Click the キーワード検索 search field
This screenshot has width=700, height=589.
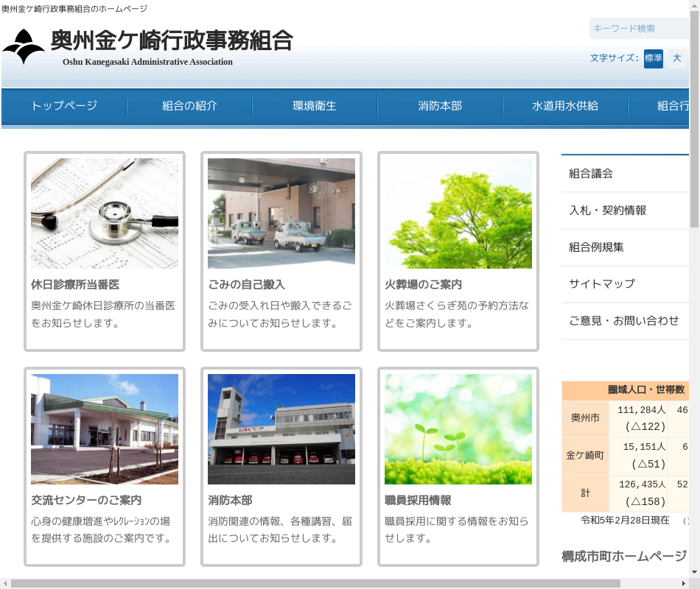click(637, 29)
